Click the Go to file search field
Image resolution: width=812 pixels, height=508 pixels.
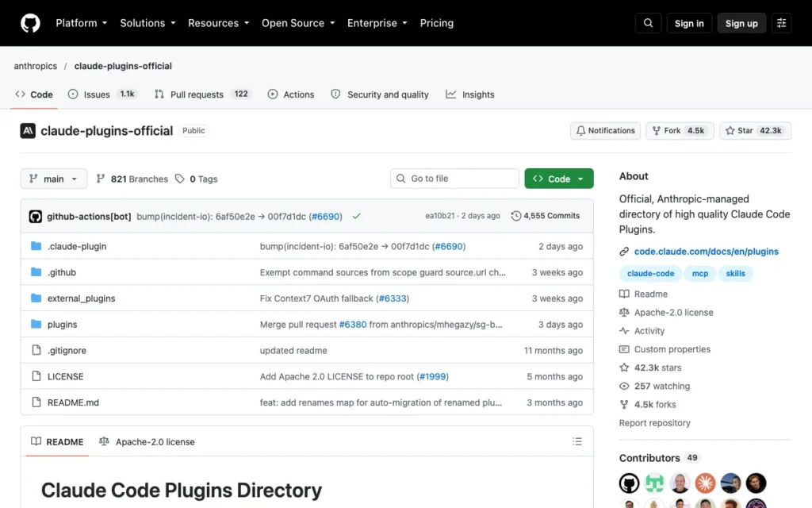click(x=454, y=179)
